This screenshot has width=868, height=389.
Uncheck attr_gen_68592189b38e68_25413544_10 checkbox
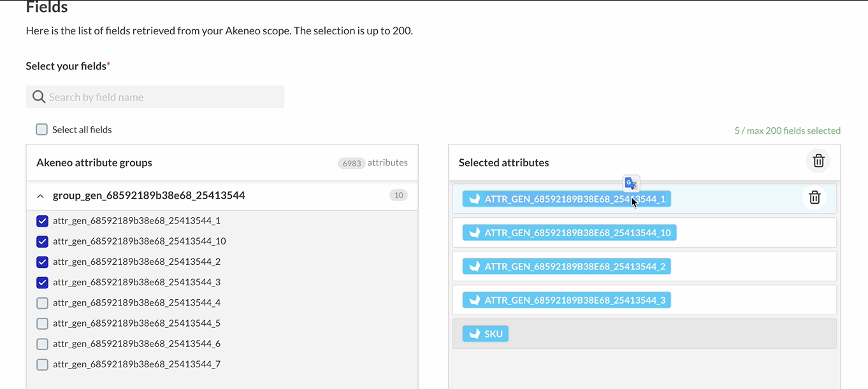click(43, 241)
